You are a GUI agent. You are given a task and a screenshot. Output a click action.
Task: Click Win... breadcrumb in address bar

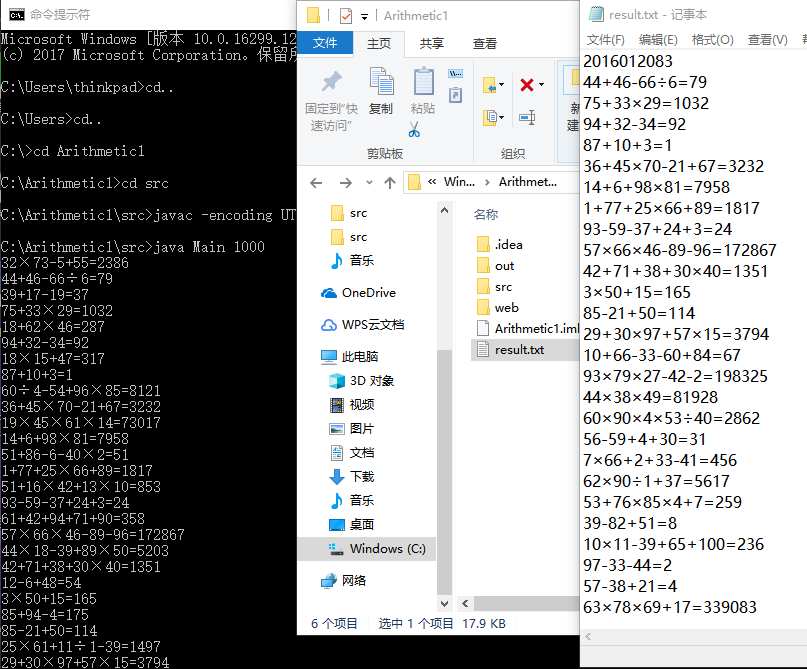coord(459,182)
